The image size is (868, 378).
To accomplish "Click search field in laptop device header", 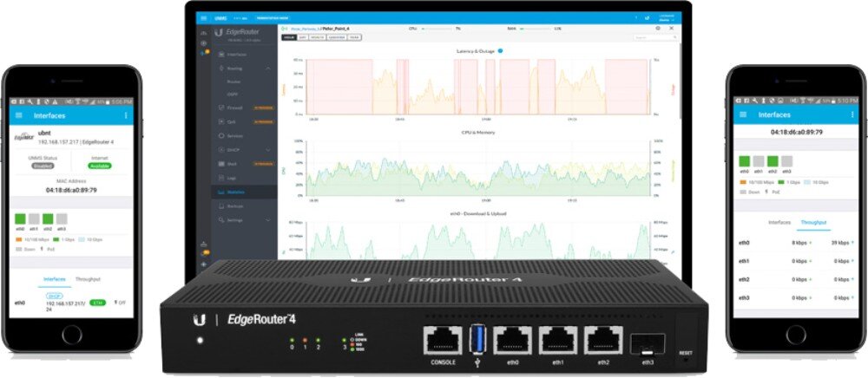I will tap(656, 37).
